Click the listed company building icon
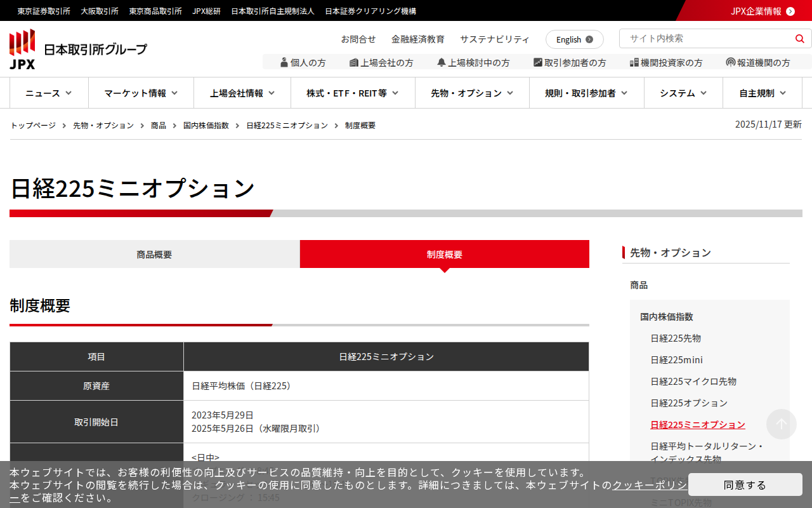Screen dimensions: 812x508 tap(354, 62)
